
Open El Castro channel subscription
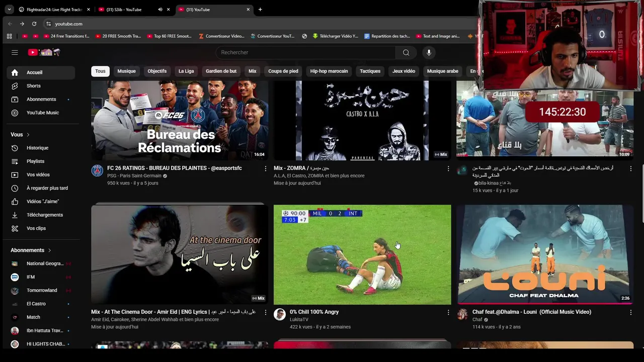(41, 304)
